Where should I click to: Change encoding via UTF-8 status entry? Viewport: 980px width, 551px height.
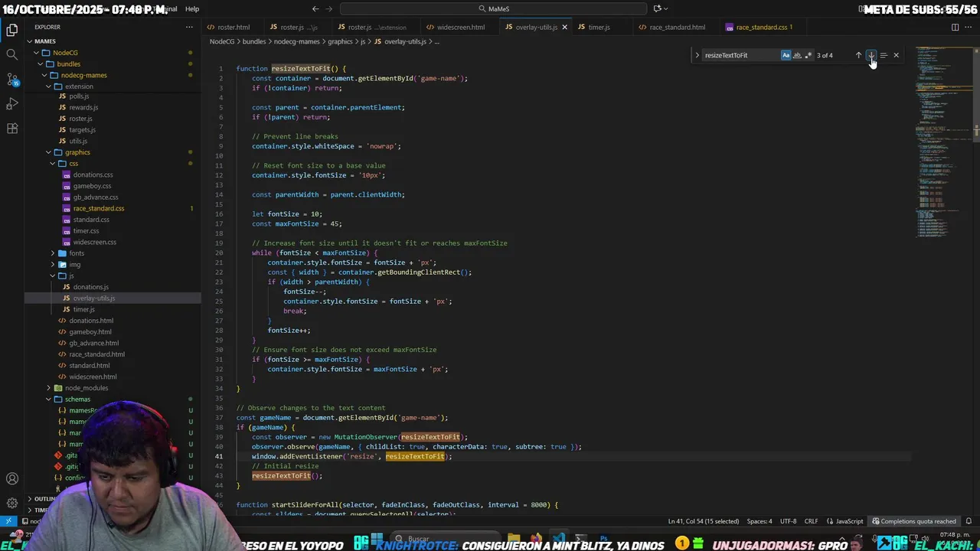(788, 521)
